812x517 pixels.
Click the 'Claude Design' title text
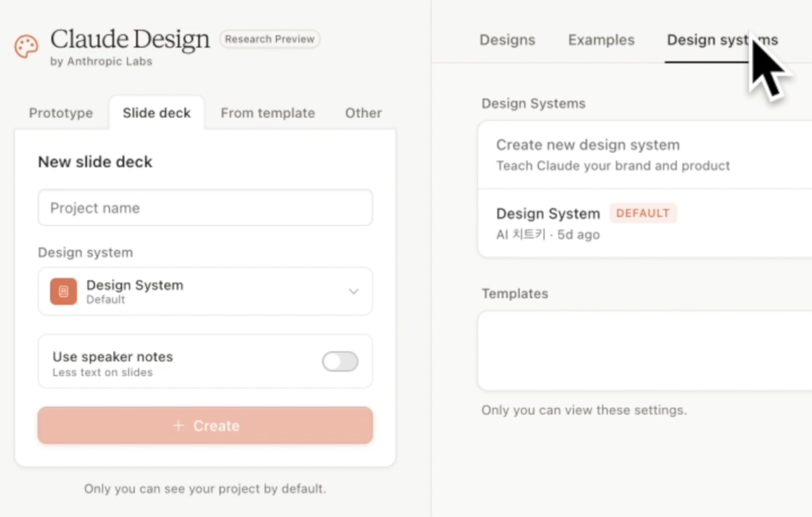(x=130, y=39)
